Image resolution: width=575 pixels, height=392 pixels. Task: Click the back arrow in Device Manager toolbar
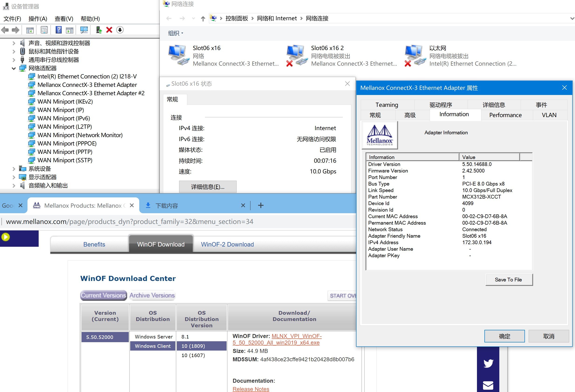[5, 30]
